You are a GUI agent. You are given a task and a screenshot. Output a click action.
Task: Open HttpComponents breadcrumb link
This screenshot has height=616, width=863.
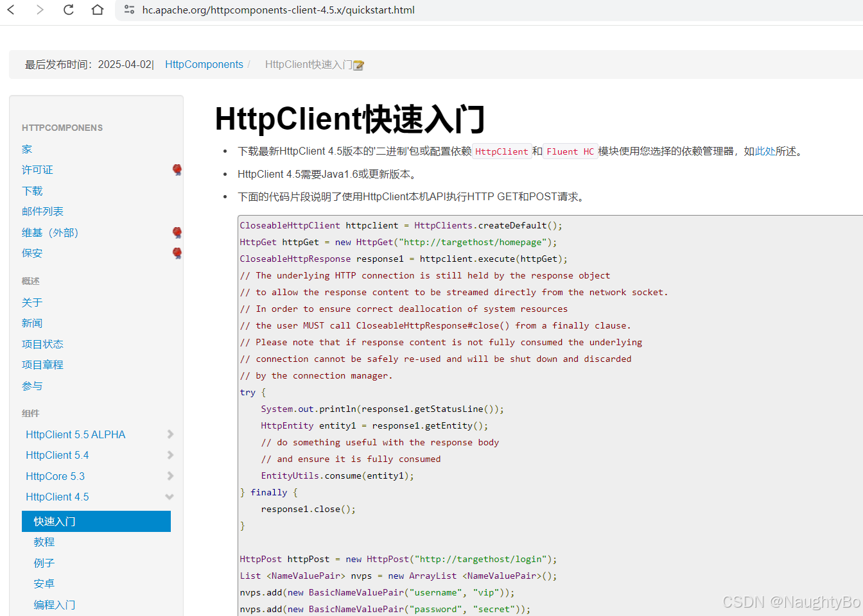[204, 64]
